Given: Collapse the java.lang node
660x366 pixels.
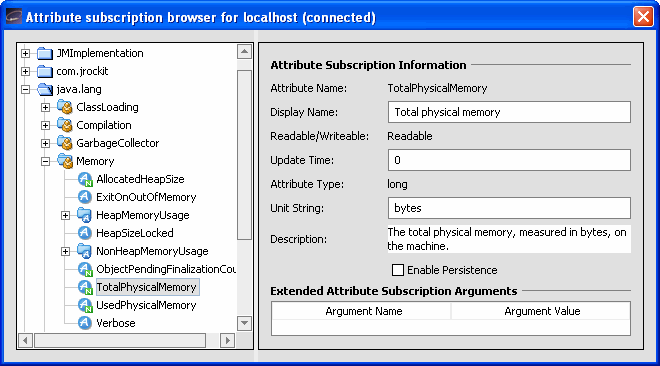Looking at the screenshot, I should 26,89.
